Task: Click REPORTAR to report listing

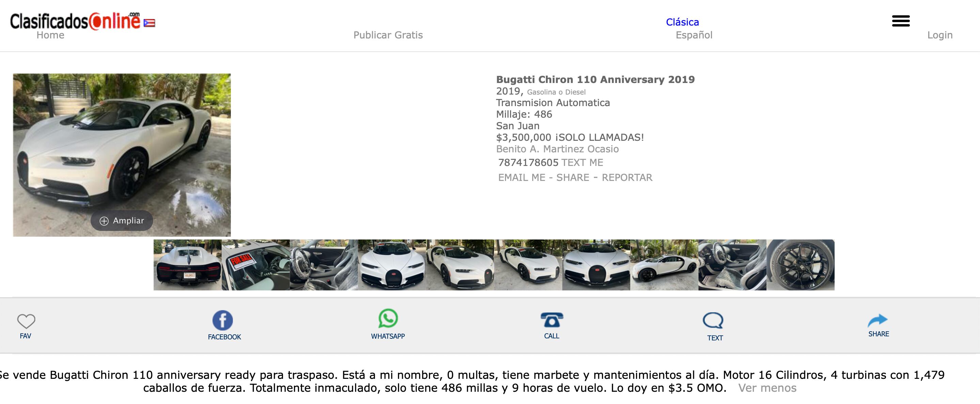Action: [x=627, y=178]
